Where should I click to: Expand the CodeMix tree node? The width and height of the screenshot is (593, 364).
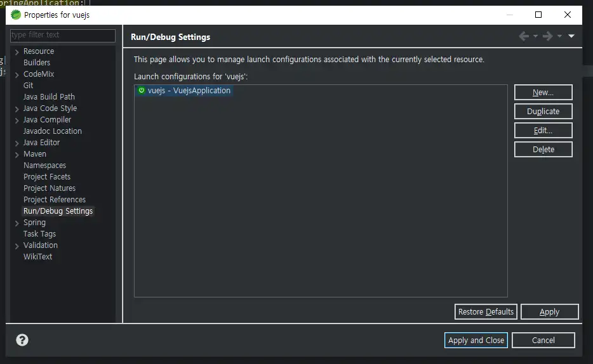(17, 75)
